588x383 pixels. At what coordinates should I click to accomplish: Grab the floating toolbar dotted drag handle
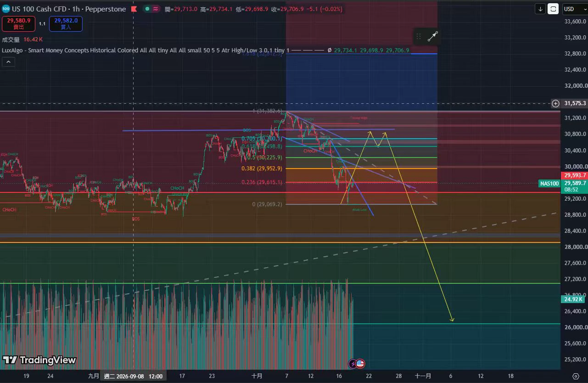(419, 37)
